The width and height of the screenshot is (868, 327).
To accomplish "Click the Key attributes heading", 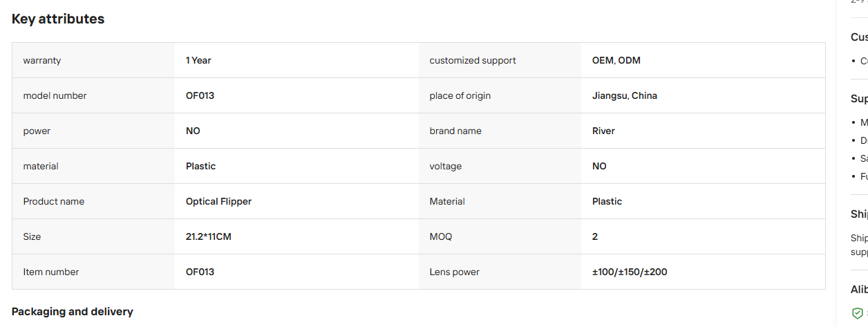I will (x=58, y=19).
